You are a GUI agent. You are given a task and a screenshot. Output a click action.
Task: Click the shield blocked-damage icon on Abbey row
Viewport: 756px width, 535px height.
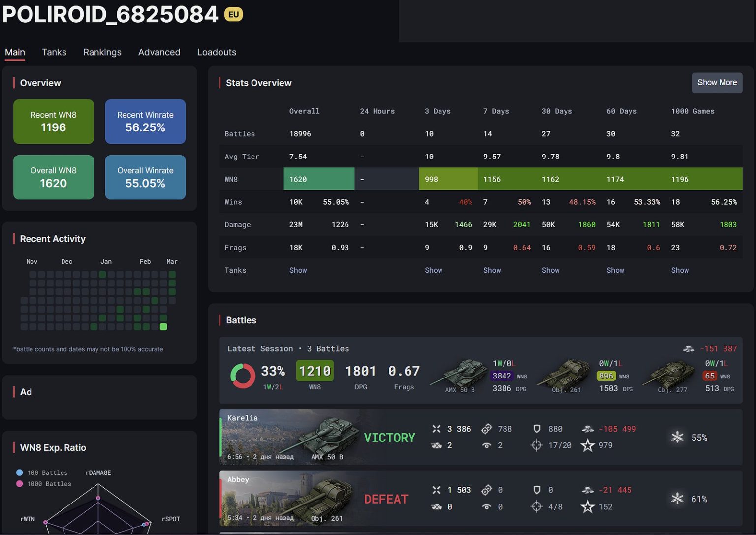(536, 490)
